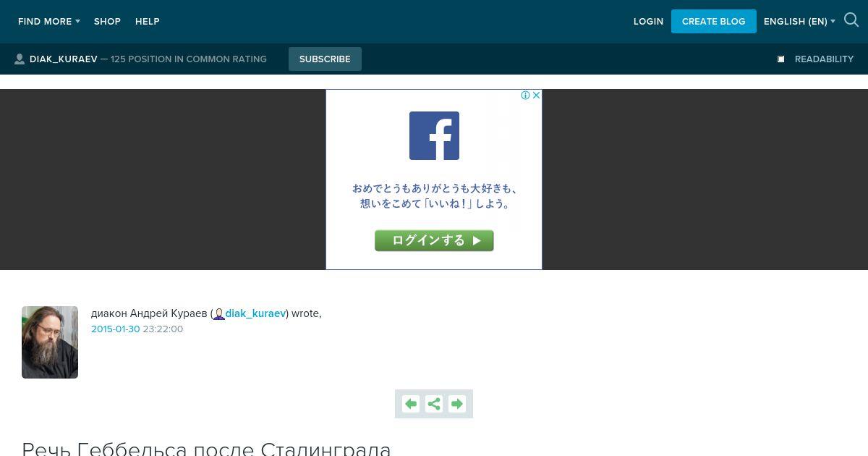Click the 23:22:00 timestamp
The height and width of the screenshot is (456, 868).
click(163, 329)
